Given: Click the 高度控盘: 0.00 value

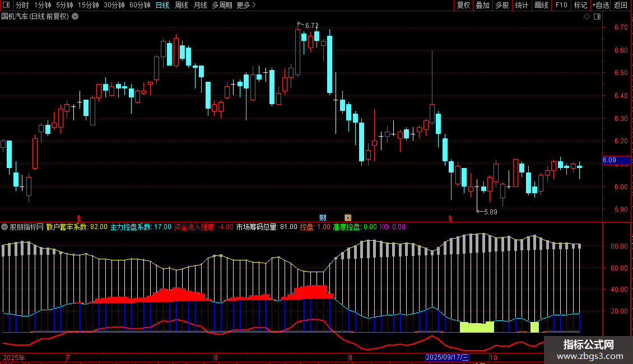Looking at the screenshot, I should click(355, 227).
